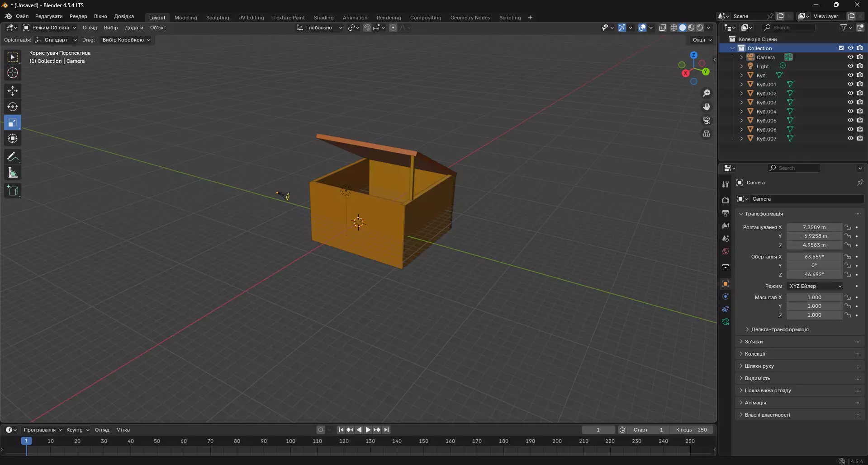This screenshot has width=868, height=465.
Task: Collapse the Трансформація panel
Action: click(764, 214)
